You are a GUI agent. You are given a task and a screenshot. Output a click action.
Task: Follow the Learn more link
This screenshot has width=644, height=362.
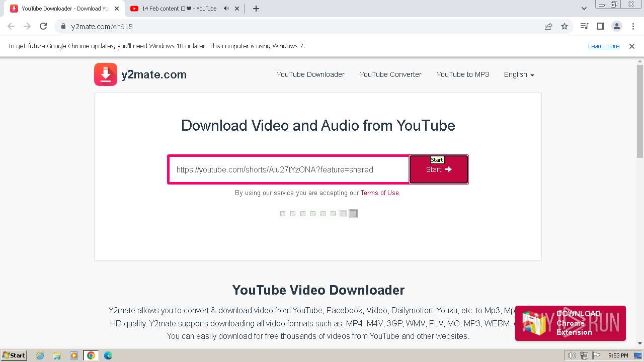tap(604, 46)
